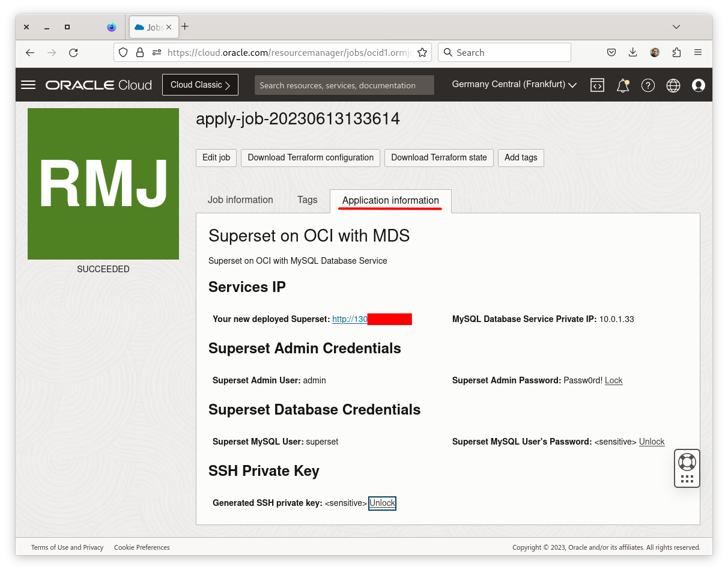The height and width of the screenshot is (572, 728).
Task: Close the Jobs browser tab
Action: (x=169, y=27)
